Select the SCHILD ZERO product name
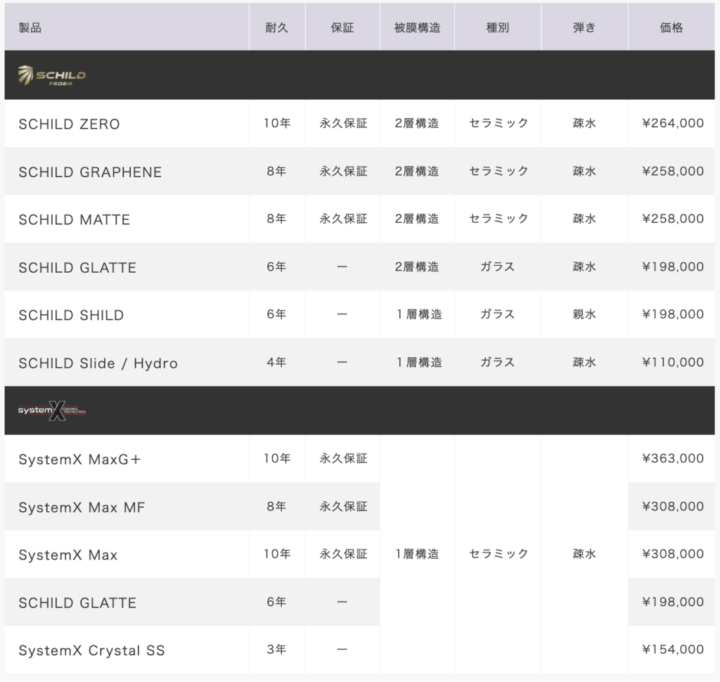Viewport: 720px width, 682px height. [x=69, y=124]
